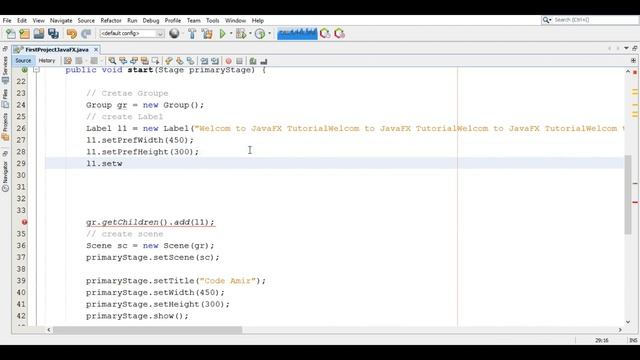Undo the last edit with orange arrow
The image size is (640, 360).
(x=71, y=34)
